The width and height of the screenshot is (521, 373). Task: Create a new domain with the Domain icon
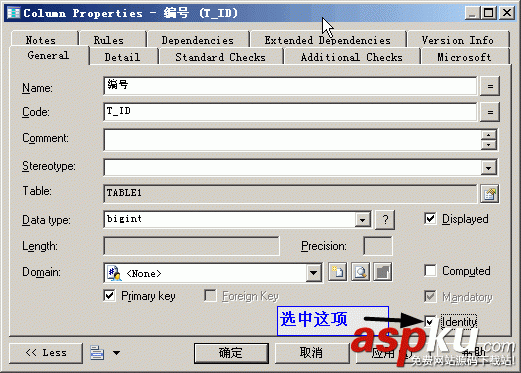point(337,272)
